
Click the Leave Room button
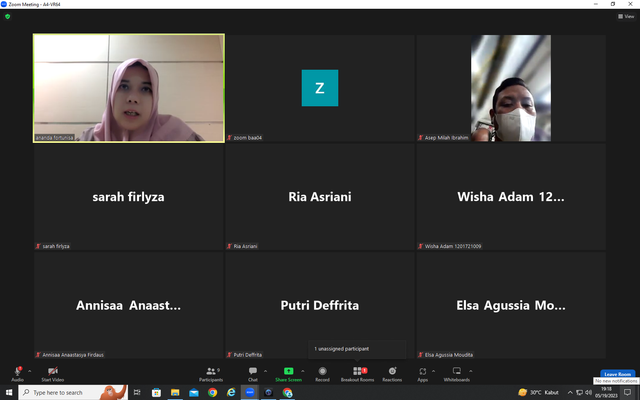pyautogui.click(x=617, y=374)
